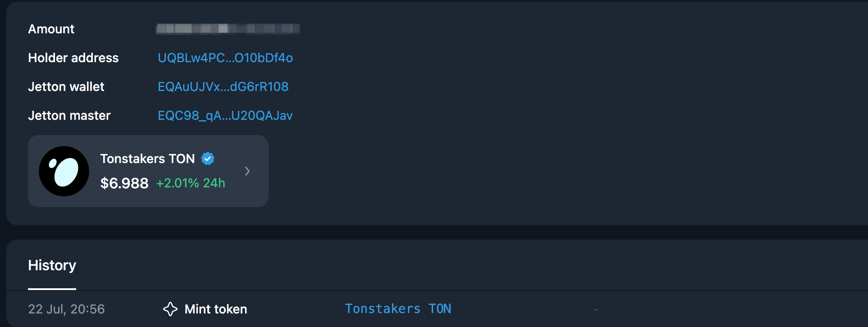This screenshot has height=327, width=868.
Task: Expand the Tonstakers TON card chevron
Action: [x=247, y=171]
